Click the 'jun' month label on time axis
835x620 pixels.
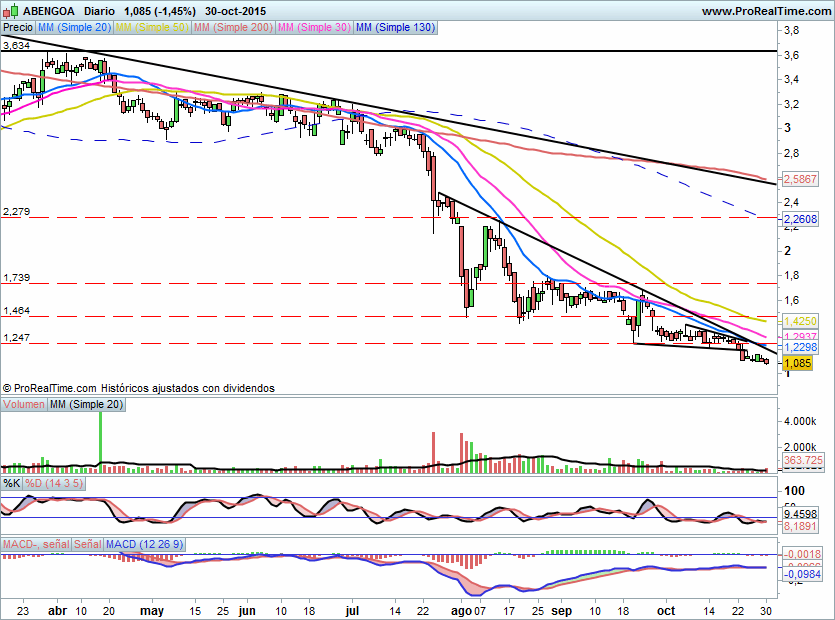click(x=247, y=610)
